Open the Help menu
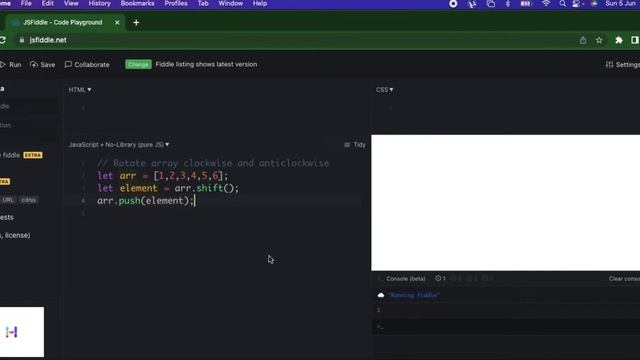 pos(260,4)
